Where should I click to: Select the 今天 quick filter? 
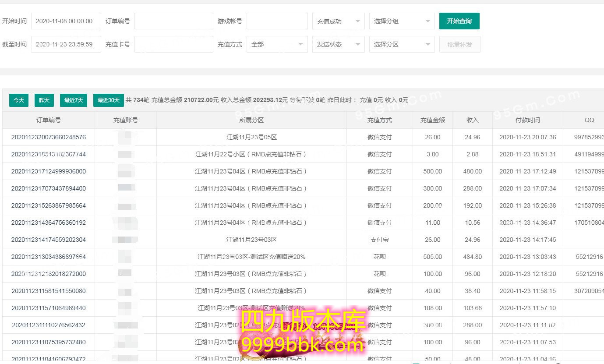tap(18, 100)
